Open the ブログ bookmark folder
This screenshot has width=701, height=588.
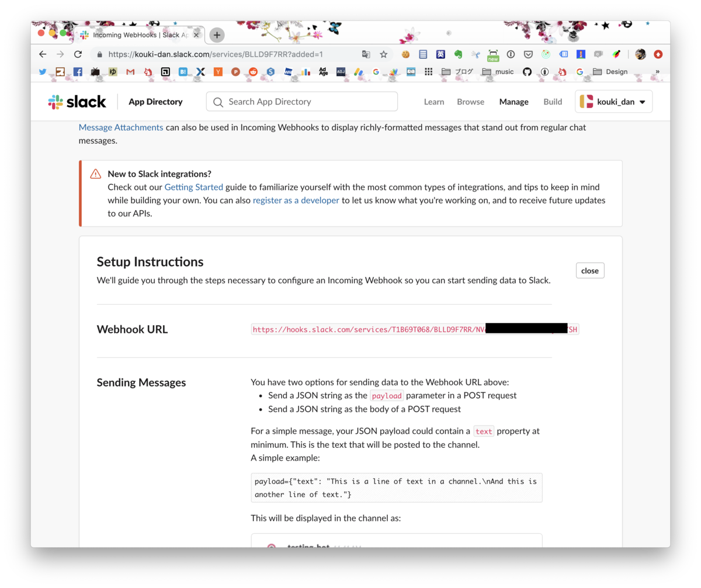[457, 72]
